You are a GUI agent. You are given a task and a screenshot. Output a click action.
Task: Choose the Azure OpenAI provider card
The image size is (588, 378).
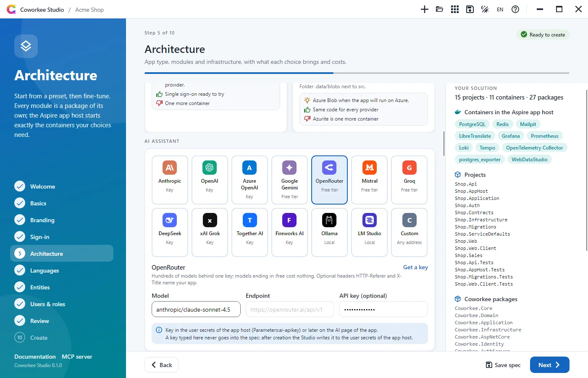pos(249,180)
